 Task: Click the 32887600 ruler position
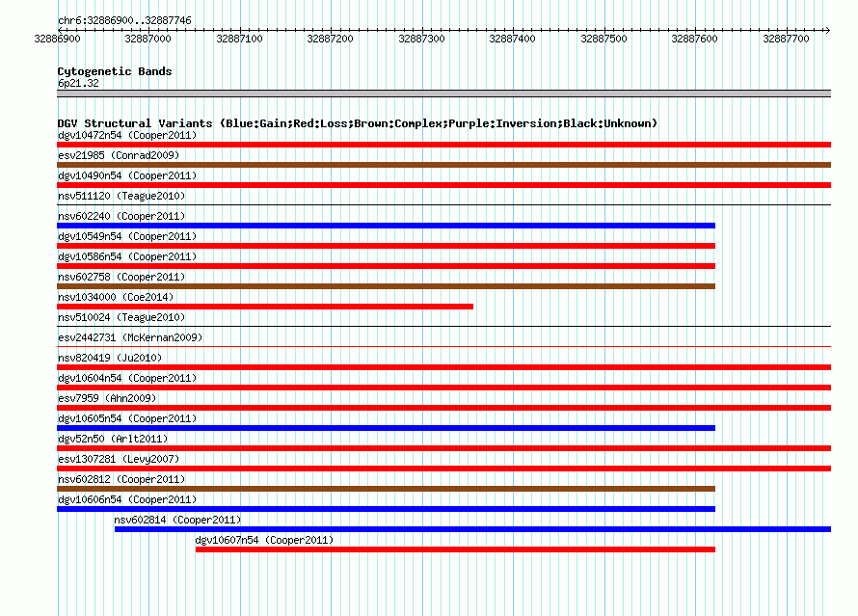694,39
